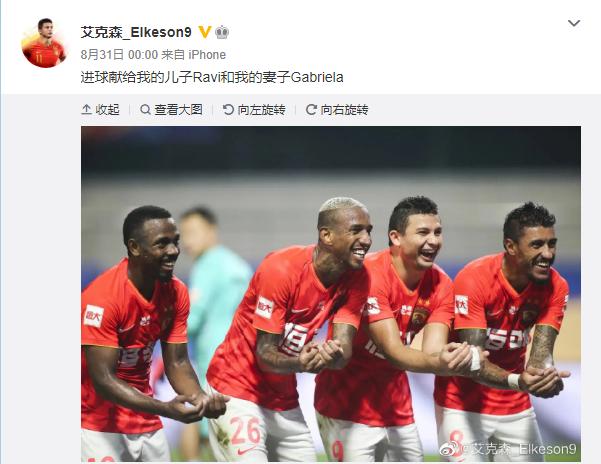
Task: Click the 艾克森_Elkeson9 watermark text on the image
Action: click(519, 449)
